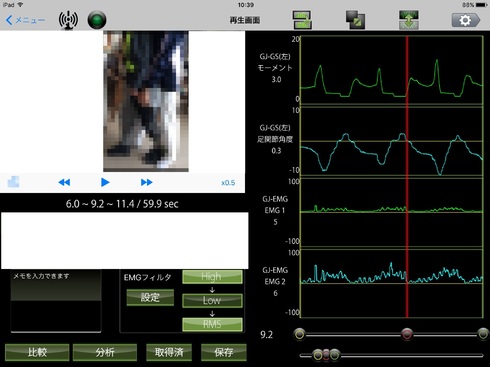The height and width of the screenshot is (367, 490).
Task: Rewind the video playback
Action: 64,182
